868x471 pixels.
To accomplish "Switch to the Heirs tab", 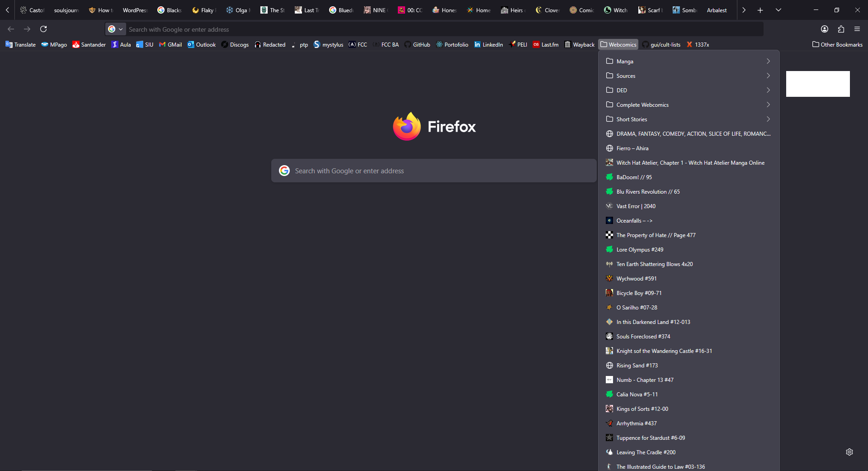I will 513,10.
